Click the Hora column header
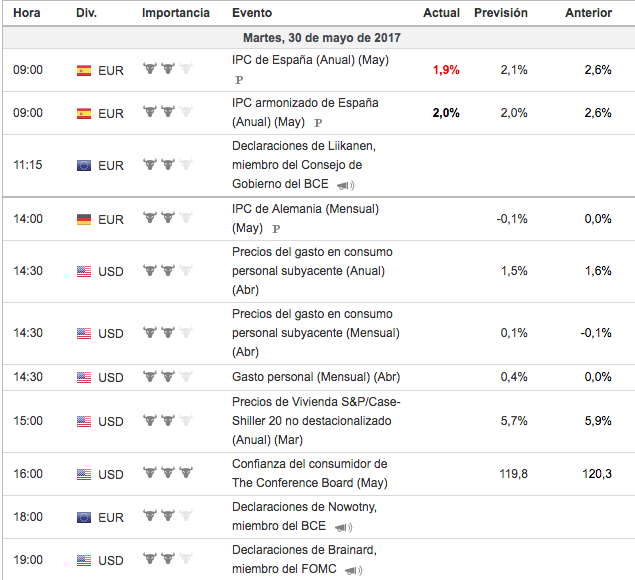Image resolution: width=635 pixels, height=580 pixels. coord(27,13)
